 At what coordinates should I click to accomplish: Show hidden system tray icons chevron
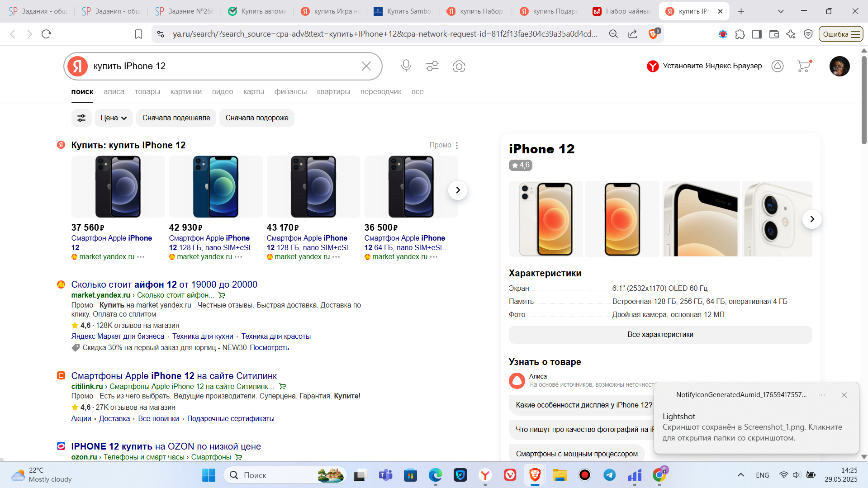pyautogui.click(x=740, y=475)
